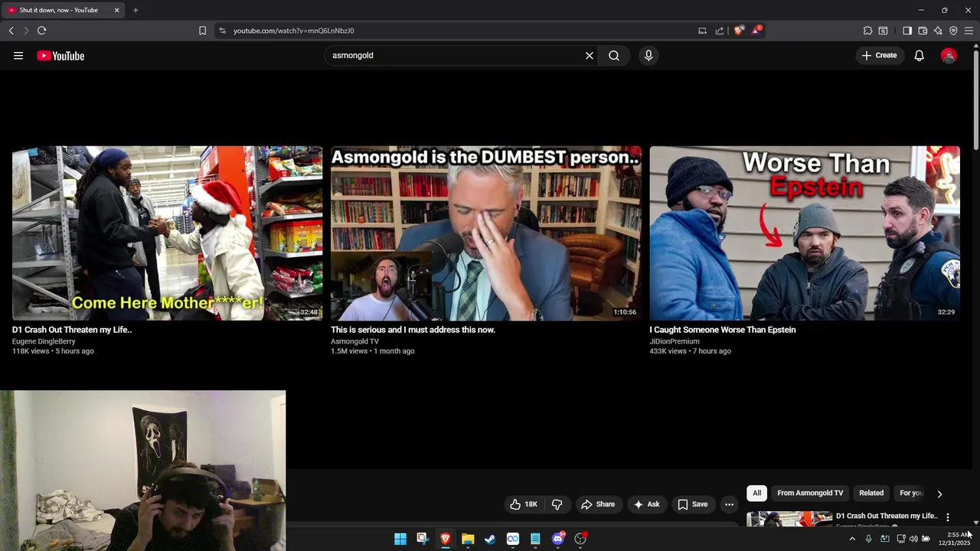Viewport: 980px width, 551px height.
Task: Open browser extensions puzzle icon
Action: click(x=867, y=31)
